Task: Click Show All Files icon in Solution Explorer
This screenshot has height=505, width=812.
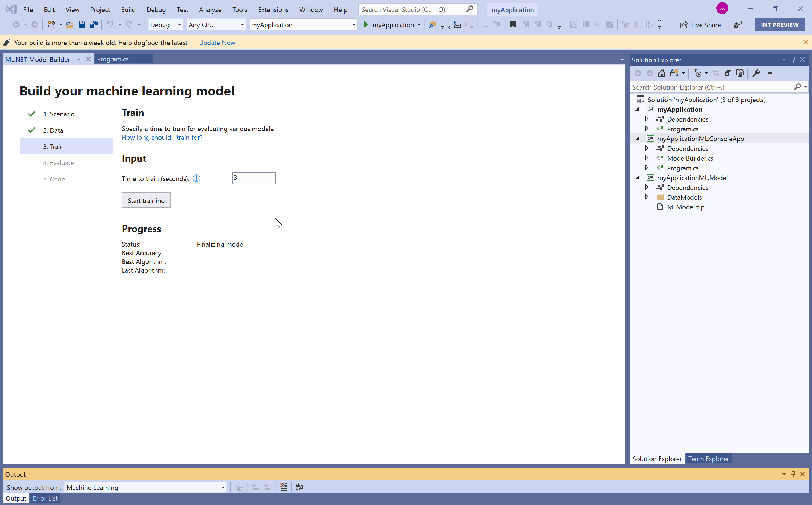Action: [740, 73]
